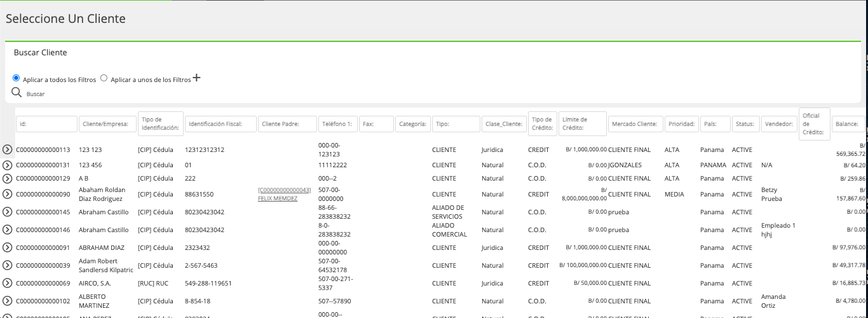Click credit limit 'B/ 100,000,000.00'
The image size is (868, 318).
pyautogui.click(x=583, y=266)
